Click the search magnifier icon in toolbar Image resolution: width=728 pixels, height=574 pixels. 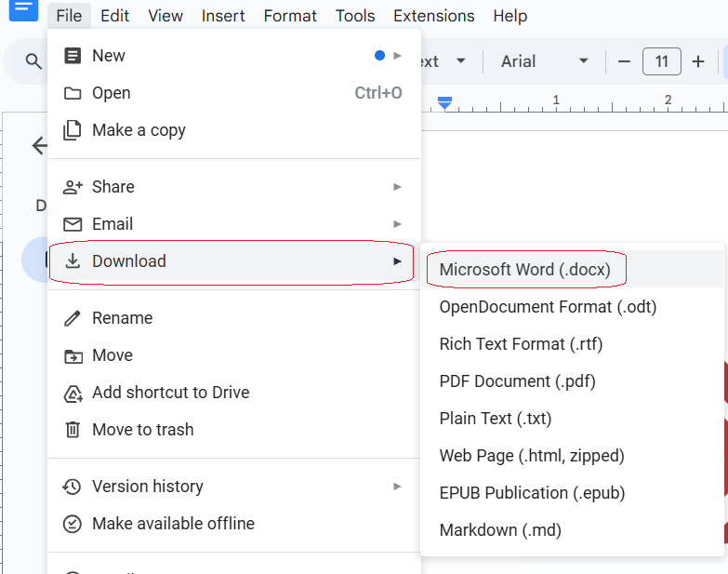coord(33,61)
